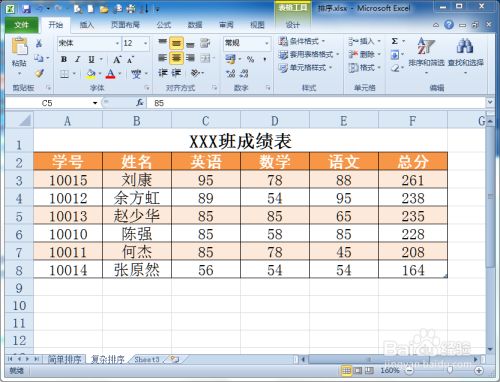Toggle Underline formatting

click(91, 59)
